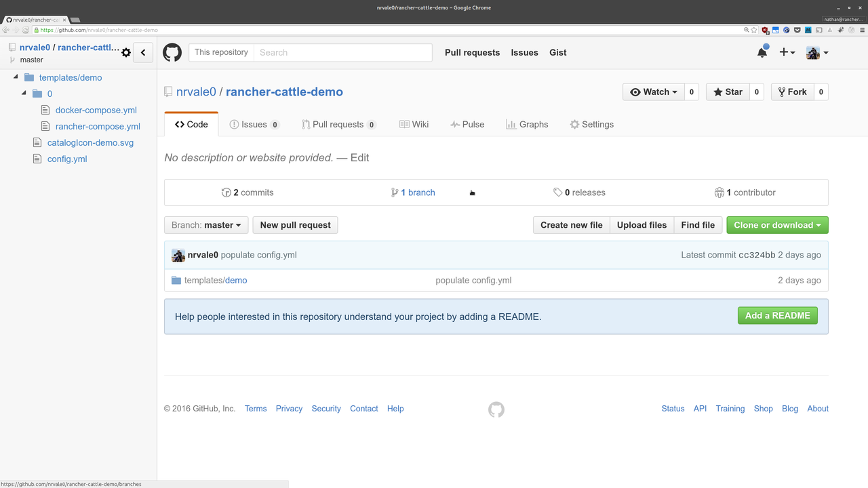
Task: Open the rancher-cattle-demo repo title link
Action: 284,91
